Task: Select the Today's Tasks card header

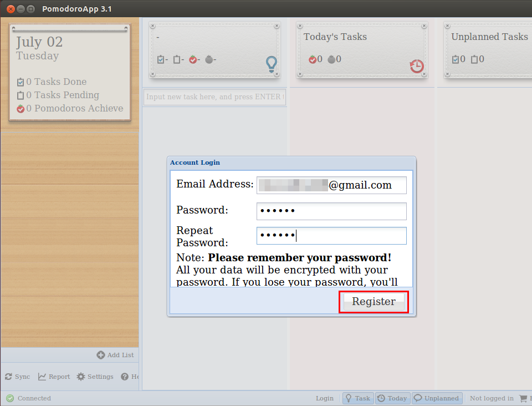Action: pos(335,37)
